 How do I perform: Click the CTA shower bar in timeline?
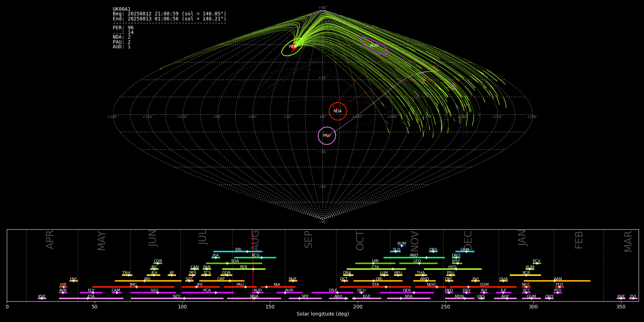coord(376,269)
